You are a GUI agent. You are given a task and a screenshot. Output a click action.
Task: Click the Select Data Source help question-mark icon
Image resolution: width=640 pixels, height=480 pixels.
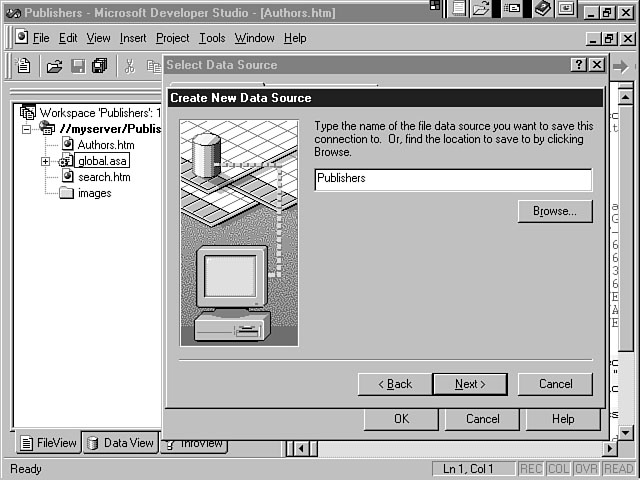(578, 65)
